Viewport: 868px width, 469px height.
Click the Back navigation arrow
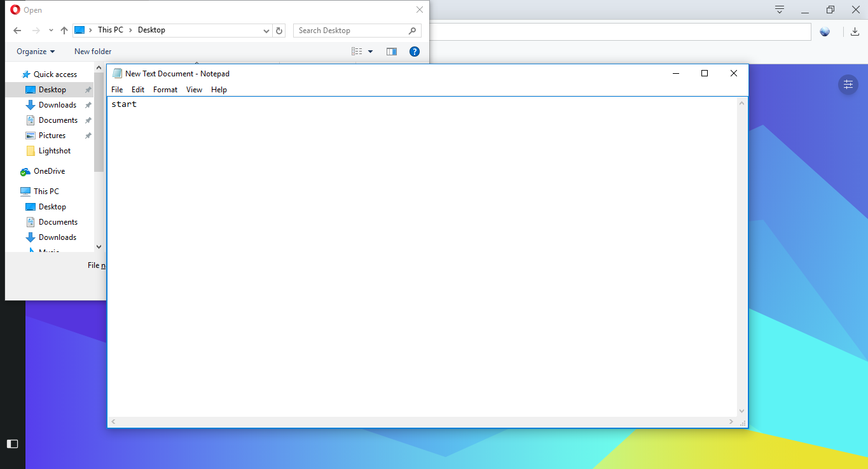(17, 30)
